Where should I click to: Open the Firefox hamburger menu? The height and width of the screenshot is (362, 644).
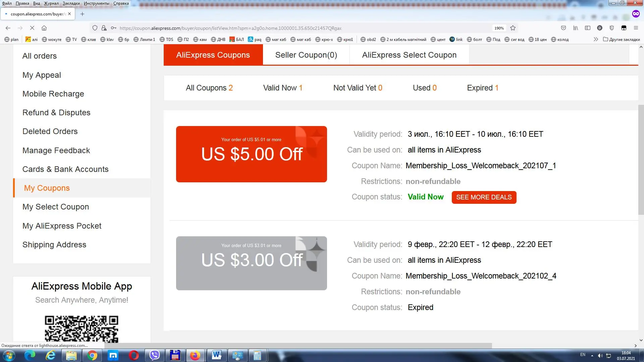coord(636,28)
